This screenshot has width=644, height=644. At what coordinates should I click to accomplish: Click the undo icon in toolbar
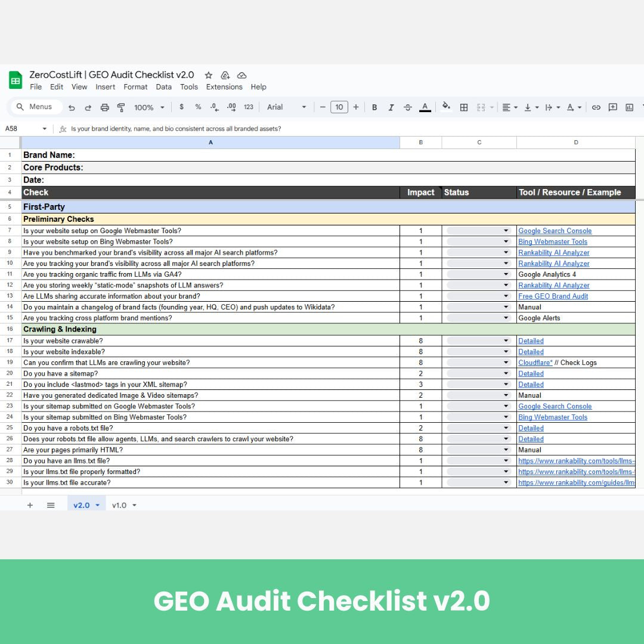pos(72,107)
